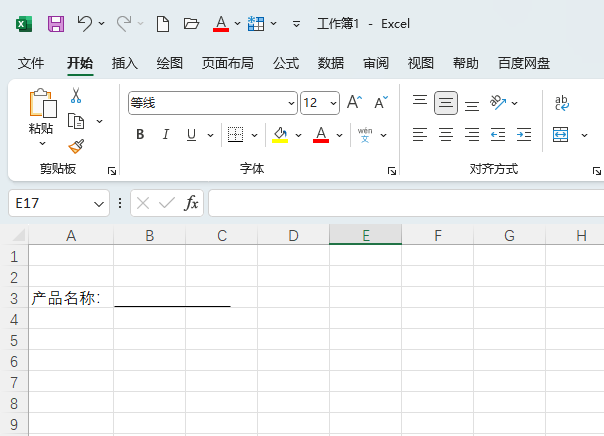Toggle Bold formatting
Screen dimensions: 604x436
[x=140, y=134]
